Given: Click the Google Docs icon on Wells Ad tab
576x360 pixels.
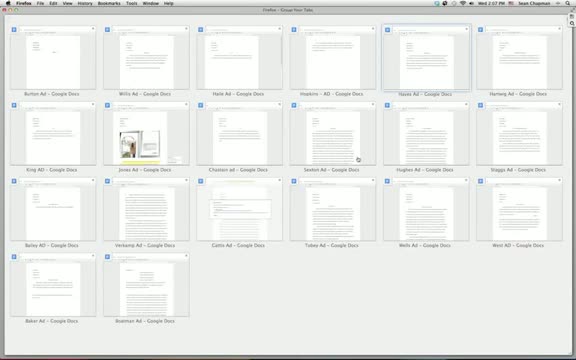Looking at the screenshot, I should [387, 181].
